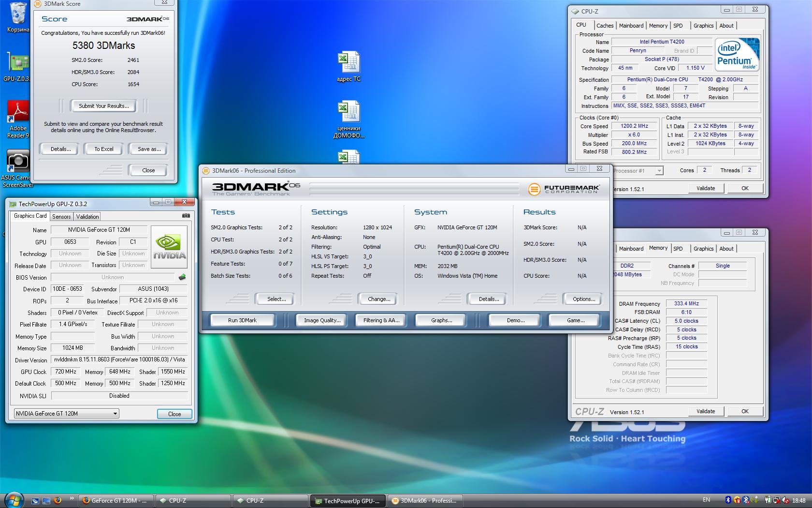Click the Change settings button

379,299
